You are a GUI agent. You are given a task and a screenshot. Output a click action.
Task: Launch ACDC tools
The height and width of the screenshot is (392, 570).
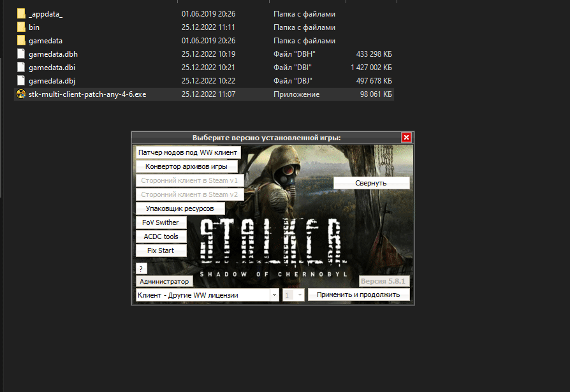[x=161, y=236]
